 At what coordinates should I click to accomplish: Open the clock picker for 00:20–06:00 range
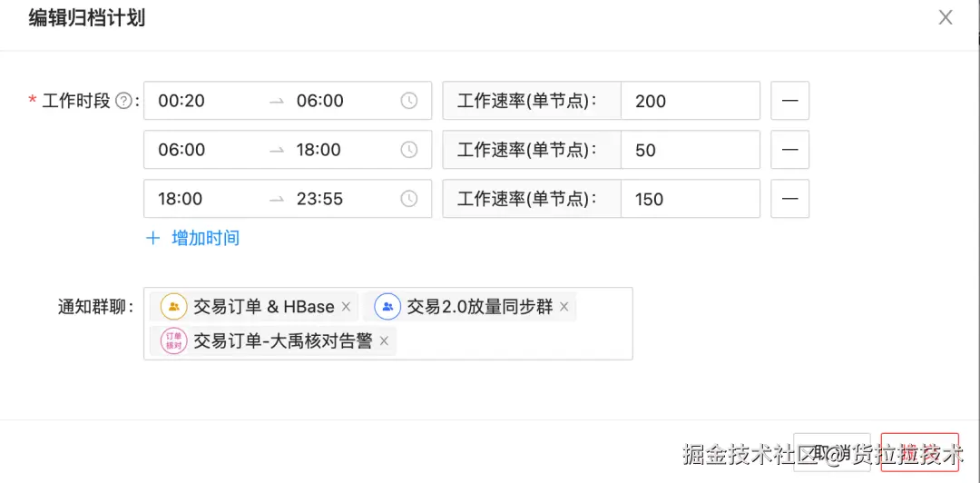409,101
